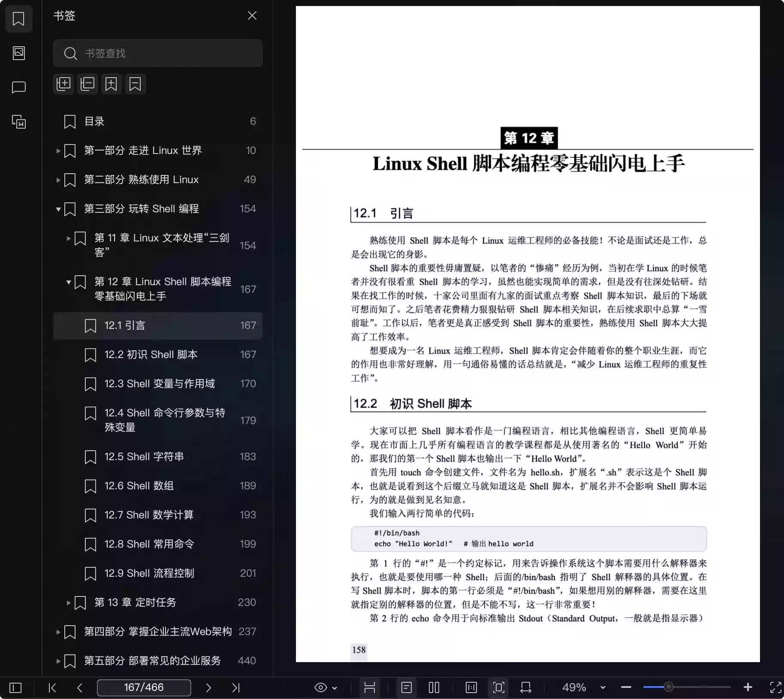Open the 49% zoom level dropdown
Image resolution: width=784 pixels, height=699 pixels.
pos(583,687)
